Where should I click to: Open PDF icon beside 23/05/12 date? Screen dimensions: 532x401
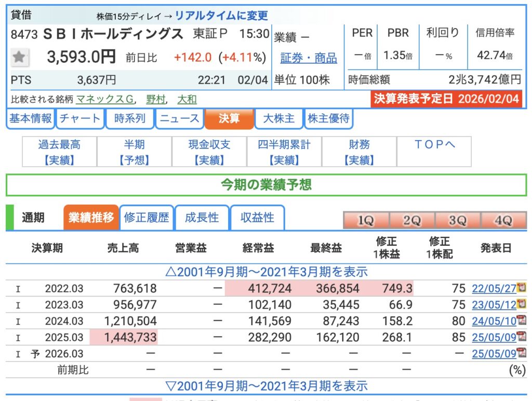(x=522, y=304)
